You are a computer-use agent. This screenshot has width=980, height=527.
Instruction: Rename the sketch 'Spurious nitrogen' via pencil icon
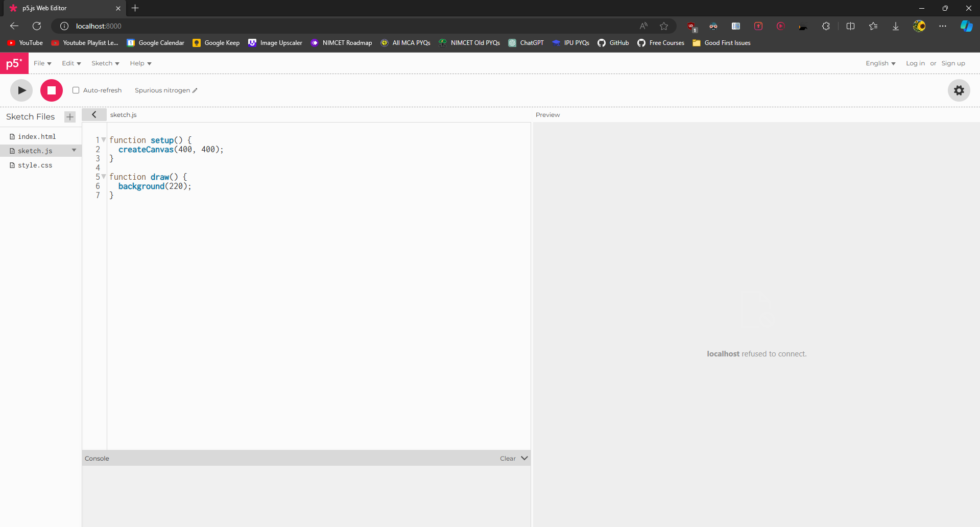click(x=195, y=90)
